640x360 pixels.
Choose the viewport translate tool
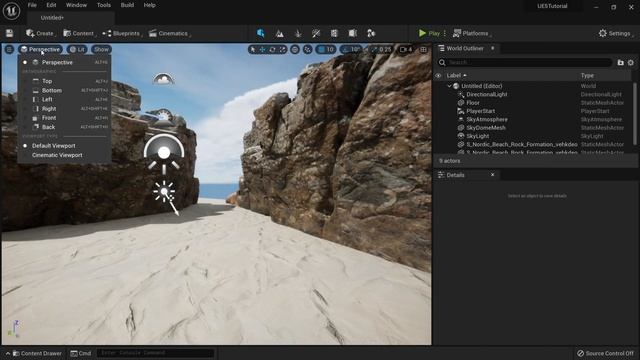coord(262,49)
